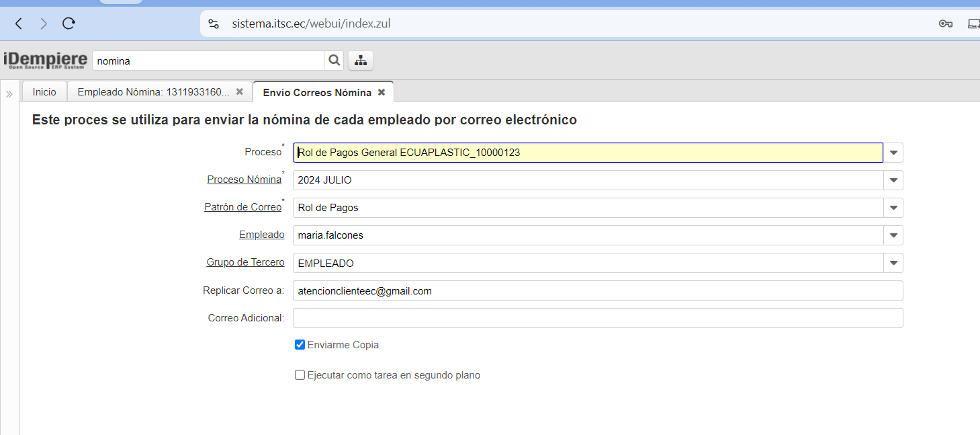Viewport: 980px width, 435px height.
Task: Close the Empleado Nómina tab
Action: click(240, 91)
